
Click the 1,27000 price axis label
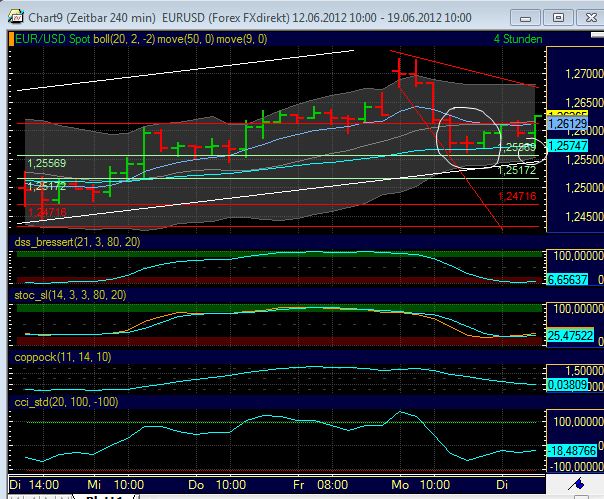coord(584,74)
